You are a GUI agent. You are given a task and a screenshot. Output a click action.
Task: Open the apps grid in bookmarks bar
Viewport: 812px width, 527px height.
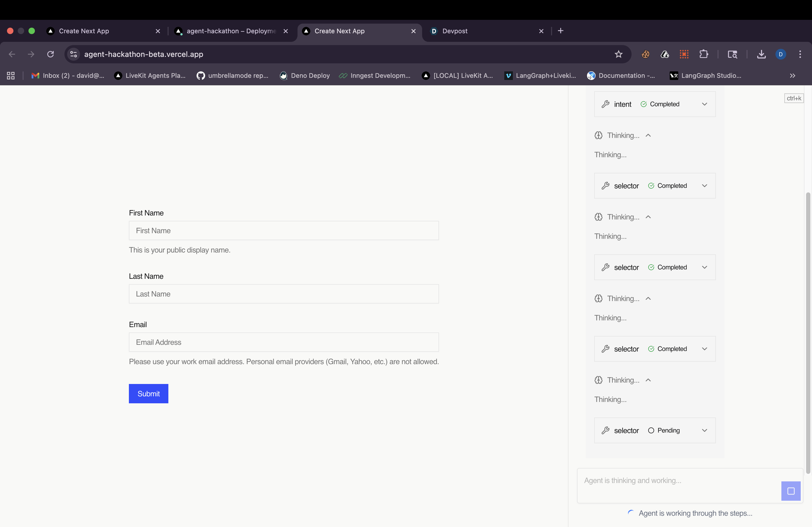[x=10, y=76]
